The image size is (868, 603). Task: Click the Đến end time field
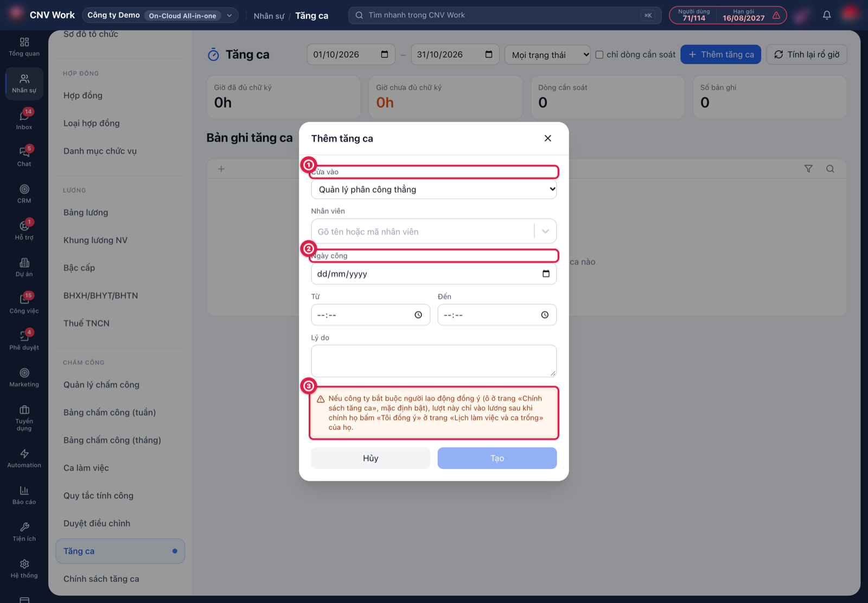point(497,315)
